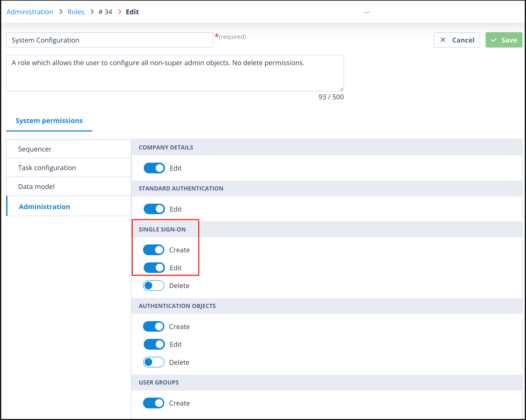Select the Sequencer permissions category
Image resolution: width=526 pixels, height=420 pixels.
click(69, 149)
